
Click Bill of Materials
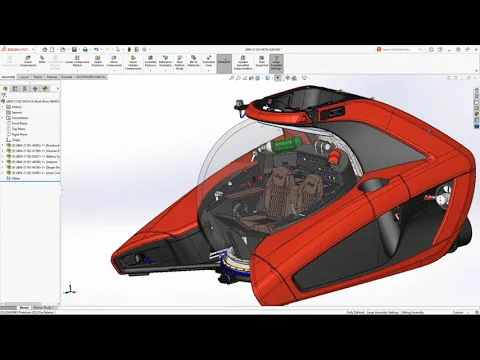[193, 61]
